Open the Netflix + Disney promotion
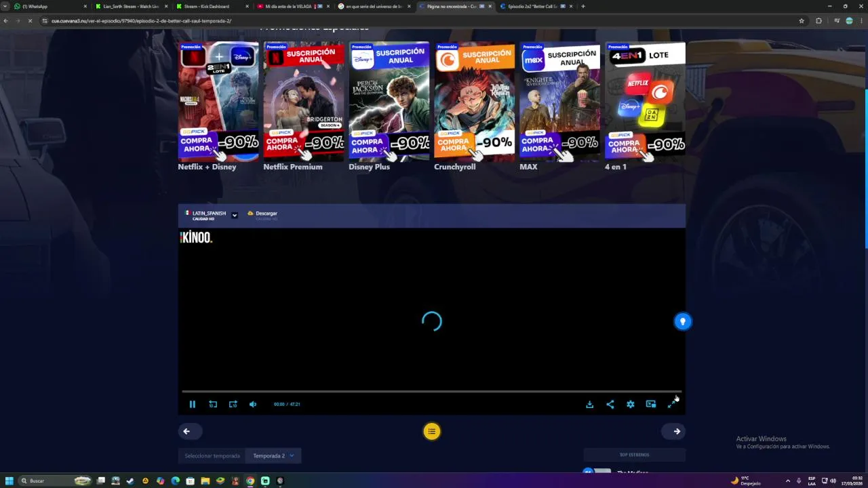This screenshot has width=868, height=488. tap(218, 102)
